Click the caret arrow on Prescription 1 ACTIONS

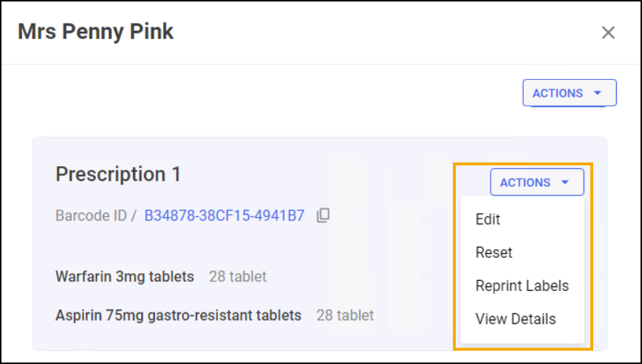565,182
